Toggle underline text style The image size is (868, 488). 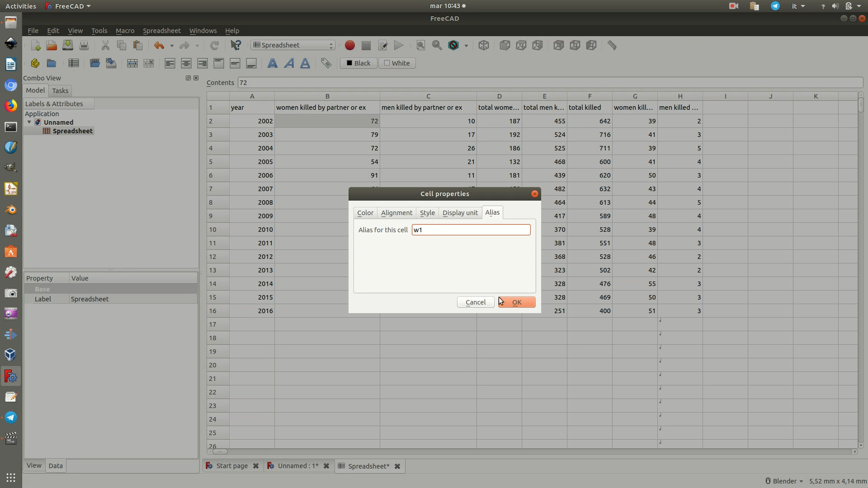305,63
